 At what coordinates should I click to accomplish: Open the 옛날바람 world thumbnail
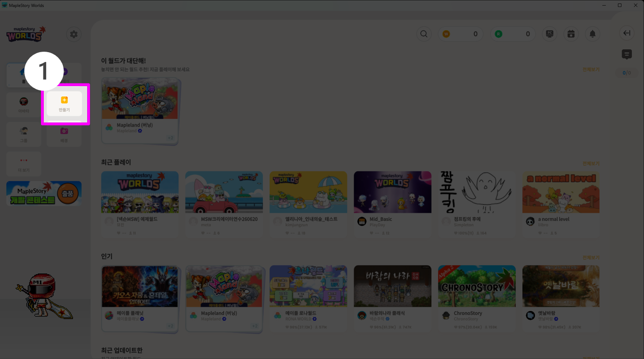561,286
